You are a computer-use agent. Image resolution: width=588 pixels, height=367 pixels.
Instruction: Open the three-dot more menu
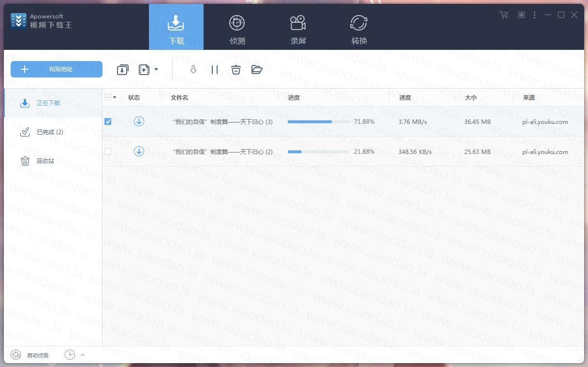pos(534,15)
